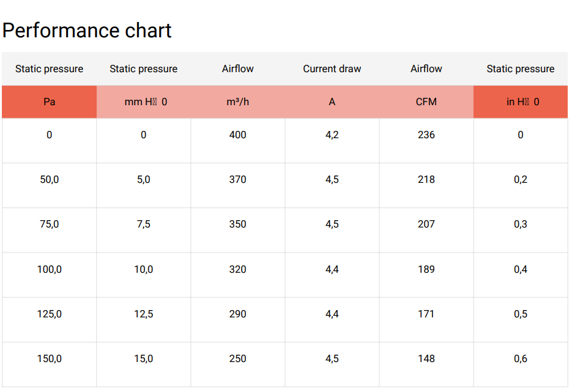Image resolution: width=572 pixels, height=392 pixels.
Task: Click the 50,0 Pa pressure cell
Action: (x=50, y=185)
